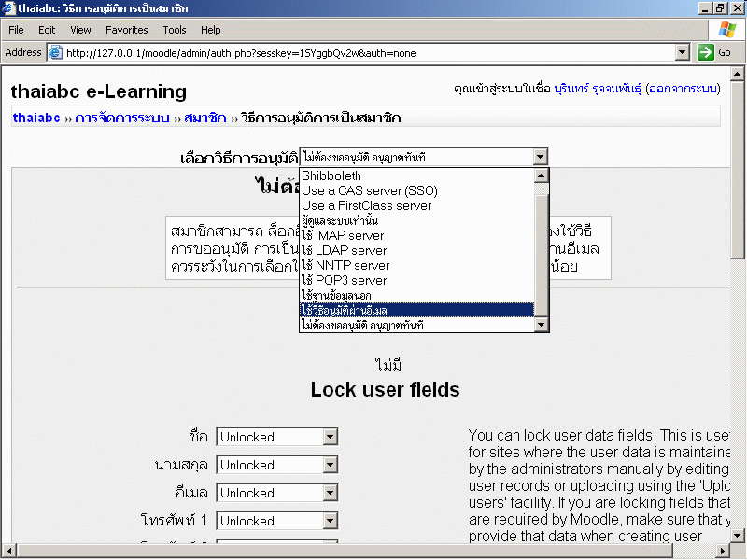Click the Windows flag logo icon

click(x=726, y=30)
